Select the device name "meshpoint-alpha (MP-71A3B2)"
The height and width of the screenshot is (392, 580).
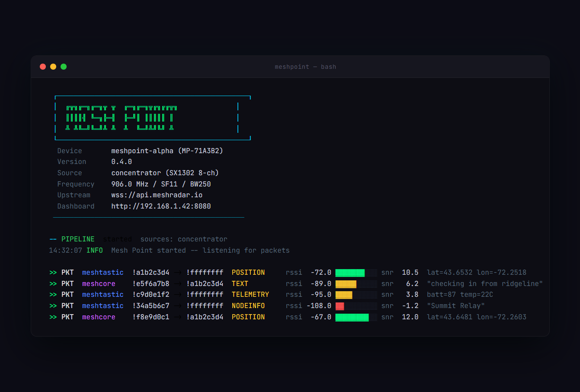pyautogui.click(x=167, y=151)
